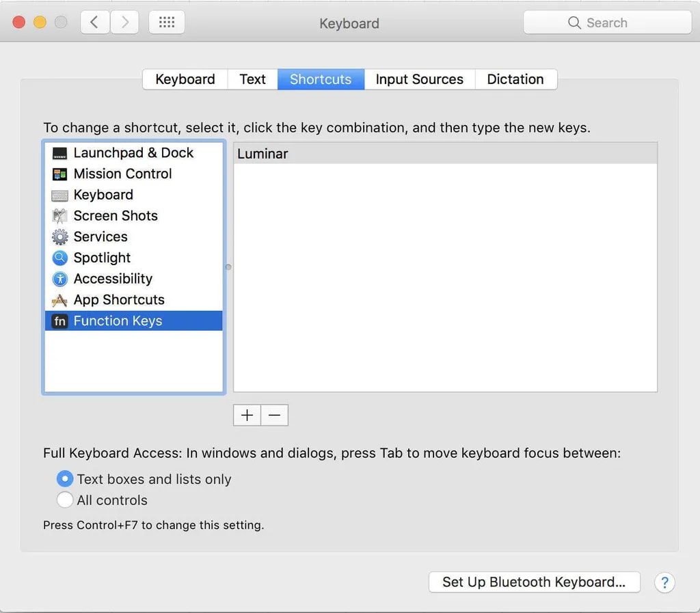The height and width of the screenshot is (613, 700).
Task: Remove entry with the minus button
Action: point(274,415)
